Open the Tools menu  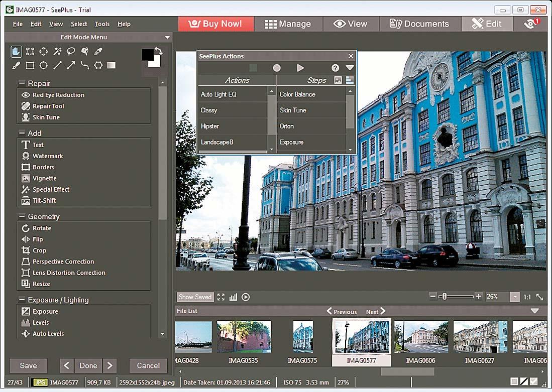point(102,24)
